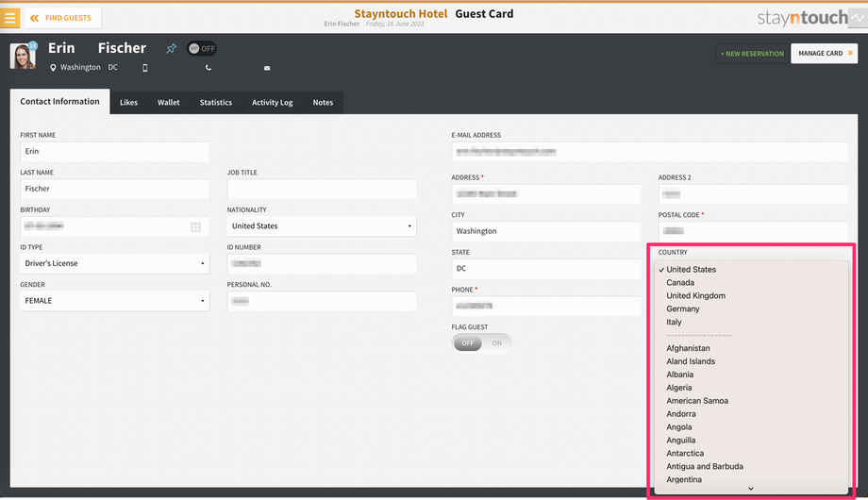Viewport: 868px width, 500px height.
Task: Select Antarctica in country list
Action: (x=751, y=454)
